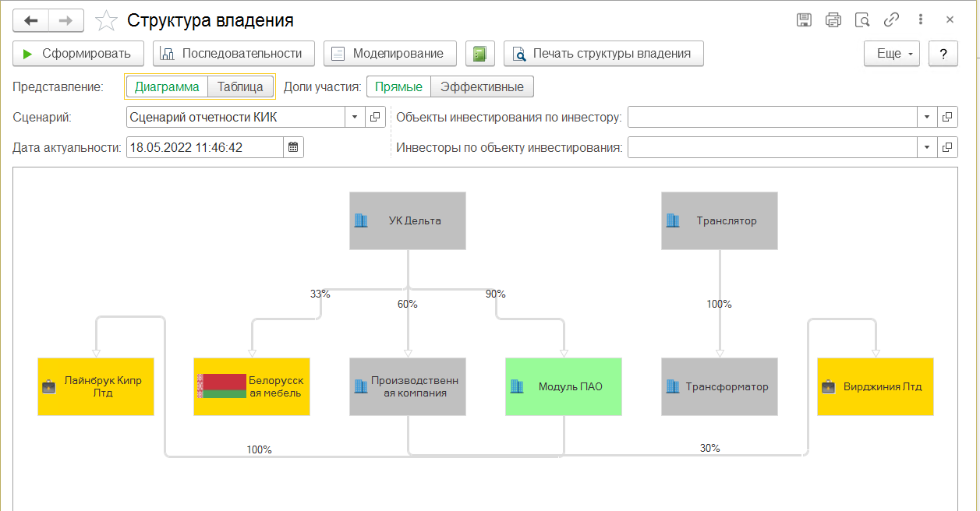
Task: Expand the Сценарий dropdown list
Action: pos(355,117)
